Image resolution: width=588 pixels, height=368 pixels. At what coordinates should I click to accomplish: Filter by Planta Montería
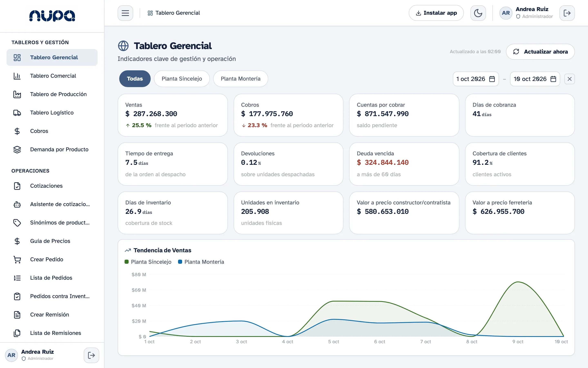click(241, 79)
